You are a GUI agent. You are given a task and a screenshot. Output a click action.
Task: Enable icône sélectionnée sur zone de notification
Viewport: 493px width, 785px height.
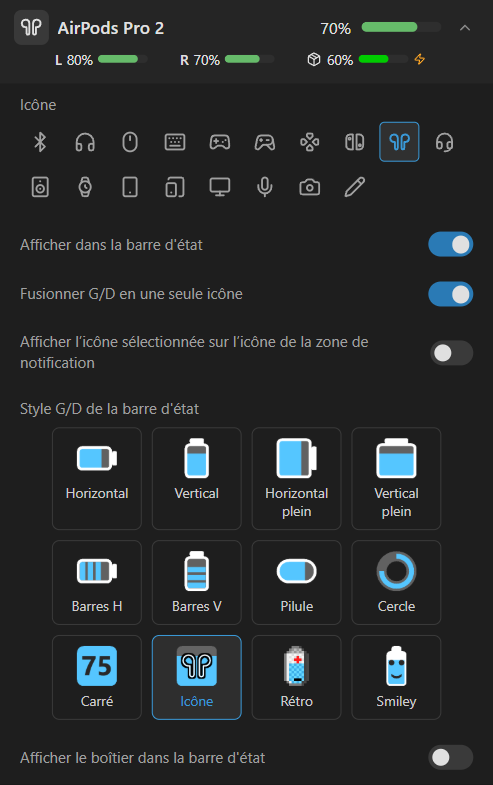(451, 353)
